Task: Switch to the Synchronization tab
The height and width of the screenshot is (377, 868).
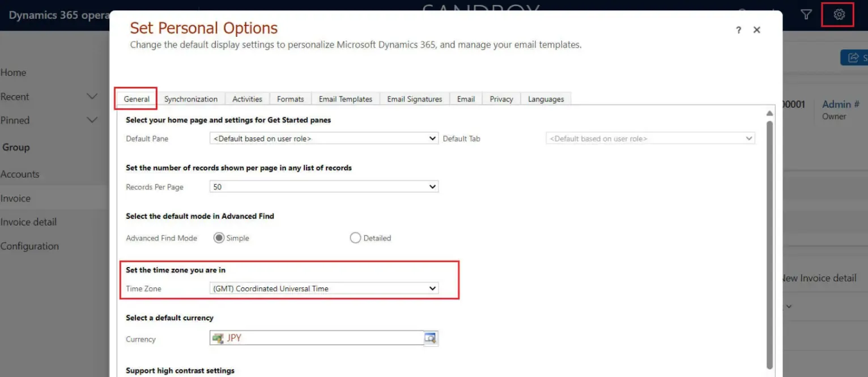Action: 191,99
